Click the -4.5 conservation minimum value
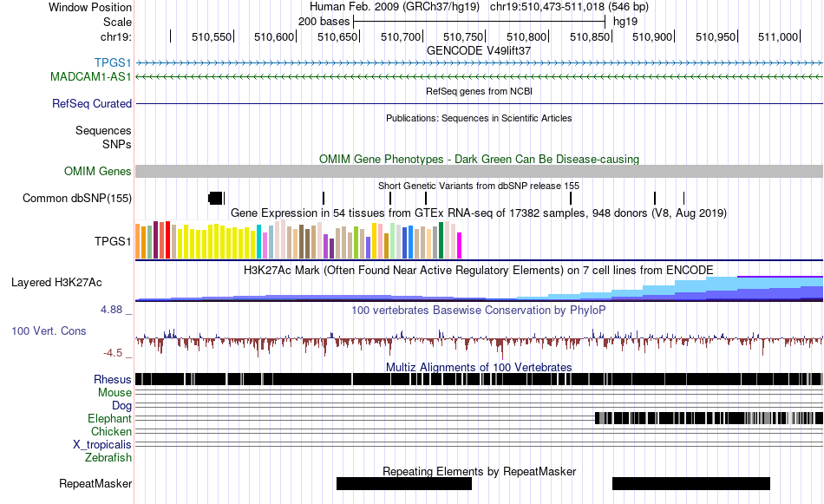Screen dimensions: 824x504 coord(113,353)
